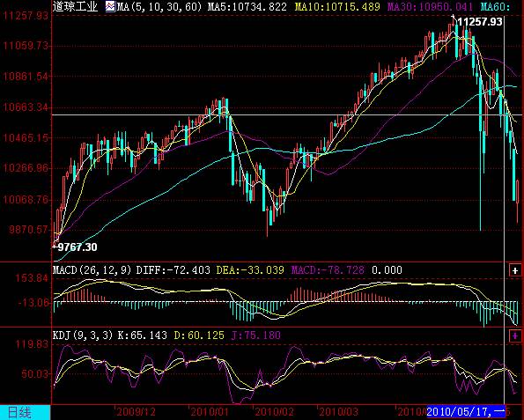Click the MA10:10715.489 value
The height and width of the screenshot is (420, 524).
point(337,7)
